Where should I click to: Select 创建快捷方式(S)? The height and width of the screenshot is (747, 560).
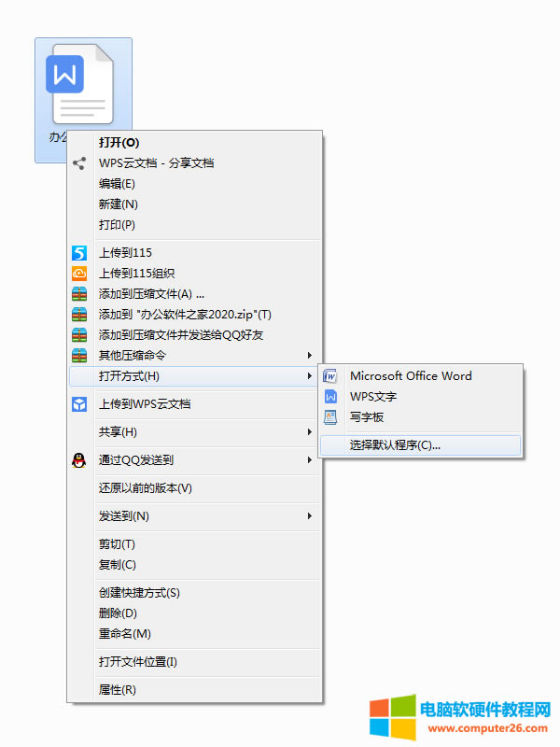(x=195, y=593)
